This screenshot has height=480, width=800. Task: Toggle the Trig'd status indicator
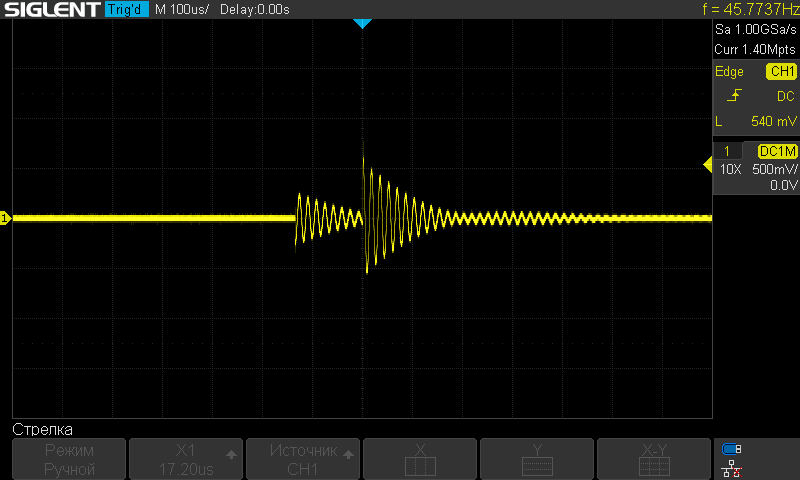(x=126, y=10)
